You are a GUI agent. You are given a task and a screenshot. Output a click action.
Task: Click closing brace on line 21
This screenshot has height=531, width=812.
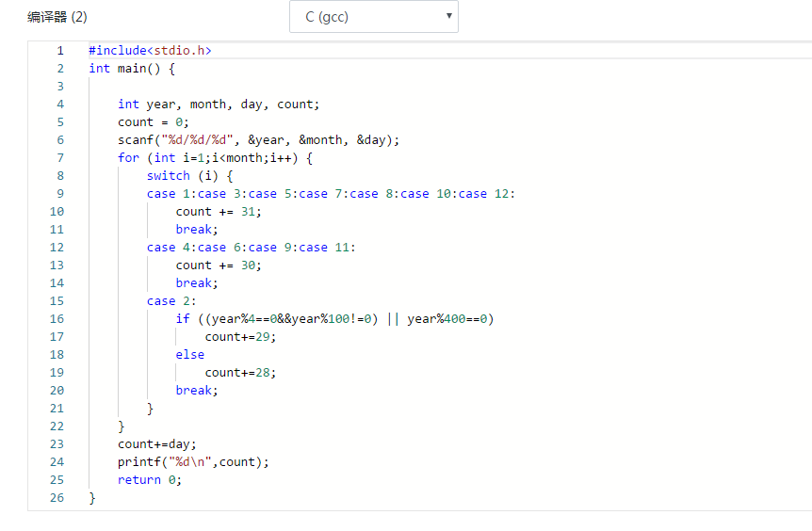point(150,409)
